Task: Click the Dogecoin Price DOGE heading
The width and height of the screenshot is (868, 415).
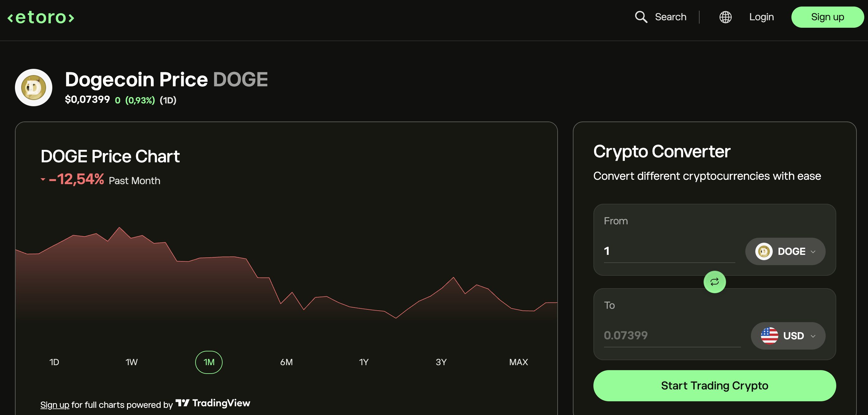Action: pos(166,79)
